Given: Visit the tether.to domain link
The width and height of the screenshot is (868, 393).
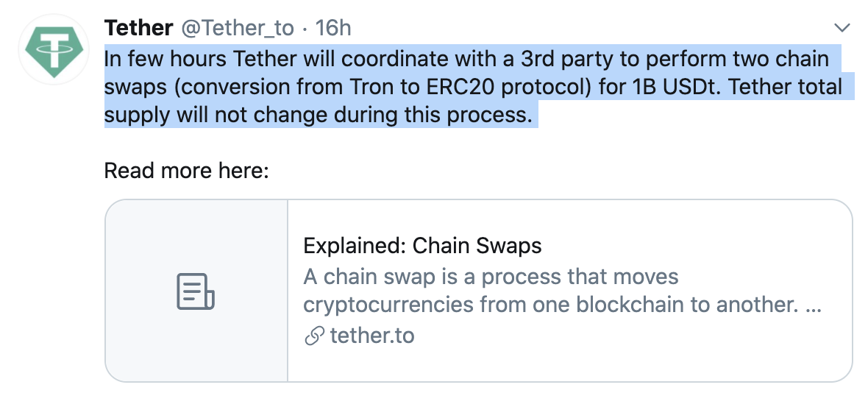Looking at the screenshot, I should point(372,336).
